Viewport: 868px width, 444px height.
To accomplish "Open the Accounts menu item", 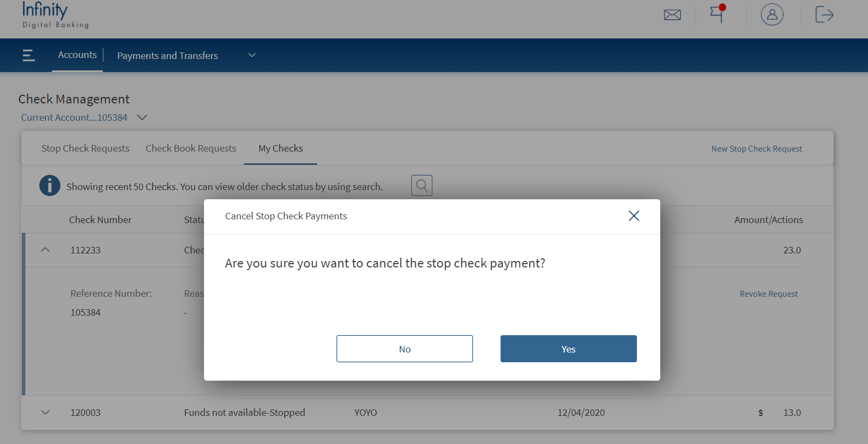I will (77, 55).
